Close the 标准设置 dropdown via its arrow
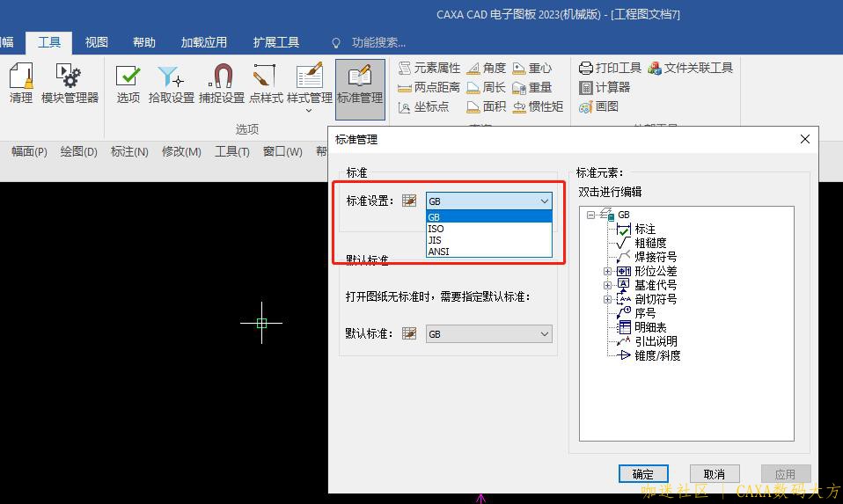This screenshot has height=504, width=843. pos(544,201)
